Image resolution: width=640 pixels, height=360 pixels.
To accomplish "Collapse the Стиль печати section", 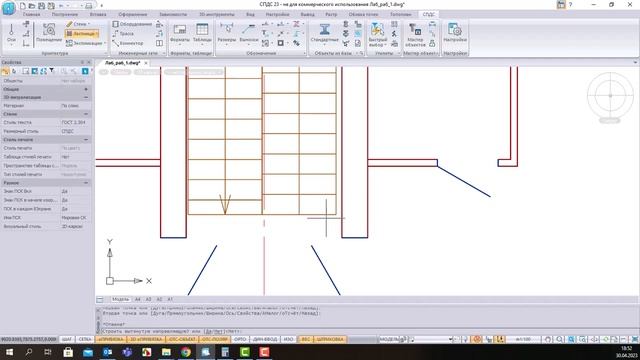I will pos(86,140).
